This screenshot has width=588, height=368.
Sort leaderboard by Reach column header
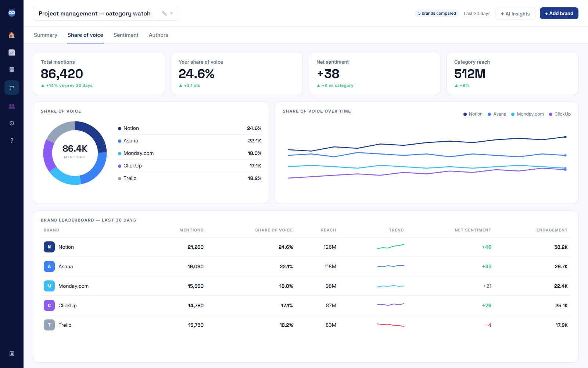329,230
